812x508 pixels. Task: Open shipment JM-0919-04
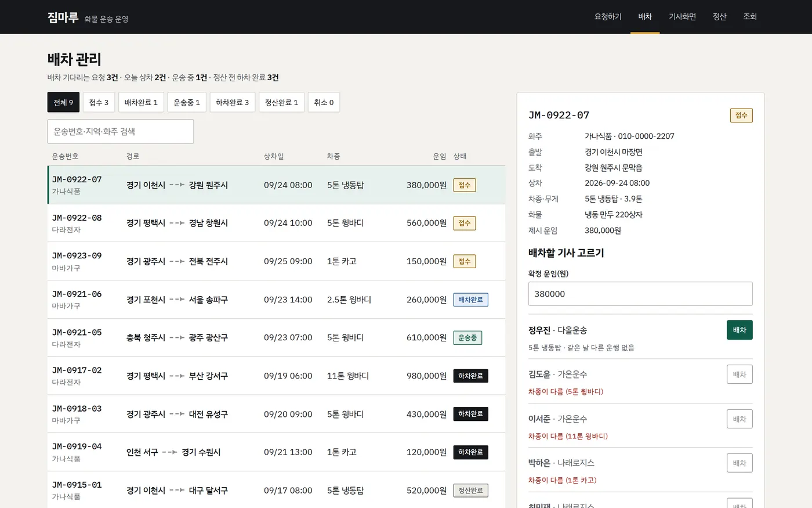pyautogui.click(x=276, y=452)
